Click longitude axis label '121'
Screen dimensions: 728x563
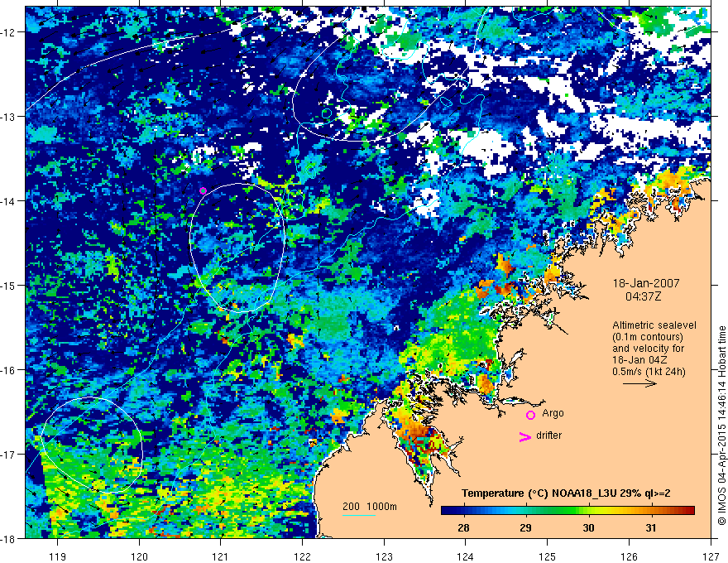click(221, 556)
